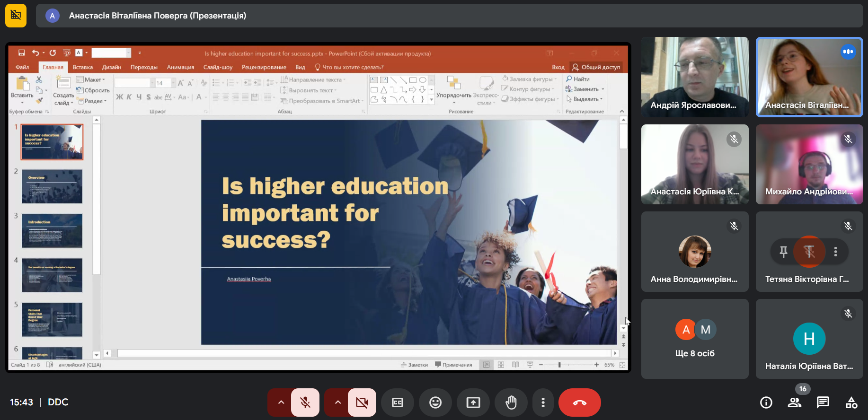Go to the Слайд-шоу tab

click(x=218, y=67)
